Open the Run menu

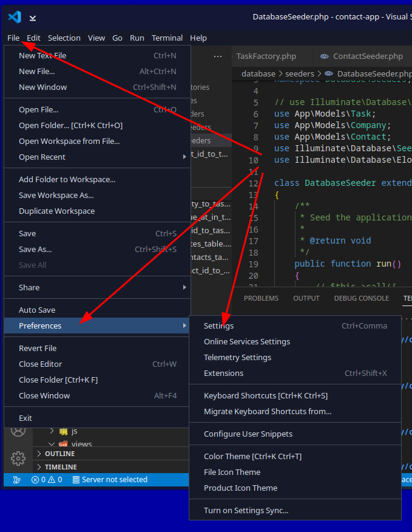(x=137, y=38)
